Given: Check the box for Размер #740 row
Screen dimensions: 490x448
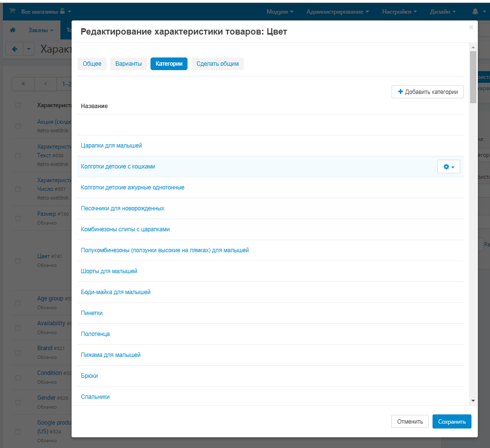Looking at the screenshot, I should point(18,218).
